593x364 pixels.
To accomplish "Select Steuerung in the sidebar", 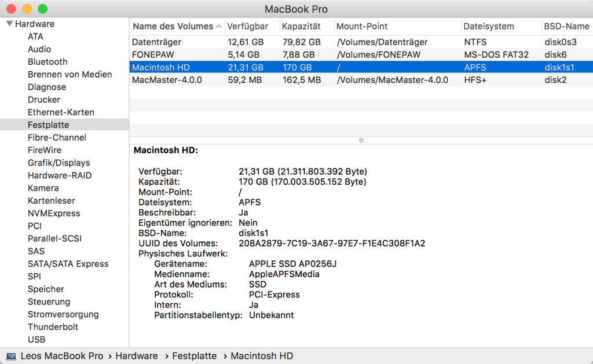I will point(49,302).
